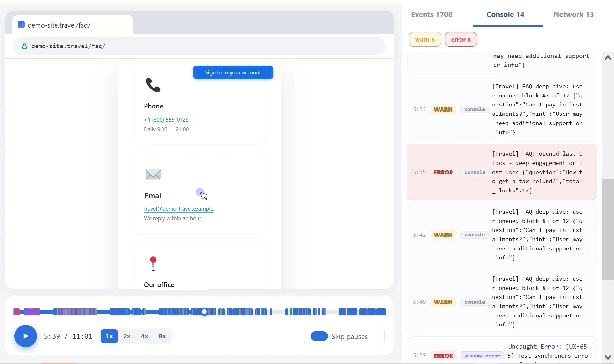Click the lock icon in address bar
Viewport: 614px width, 364px height.
click(24, 46)
